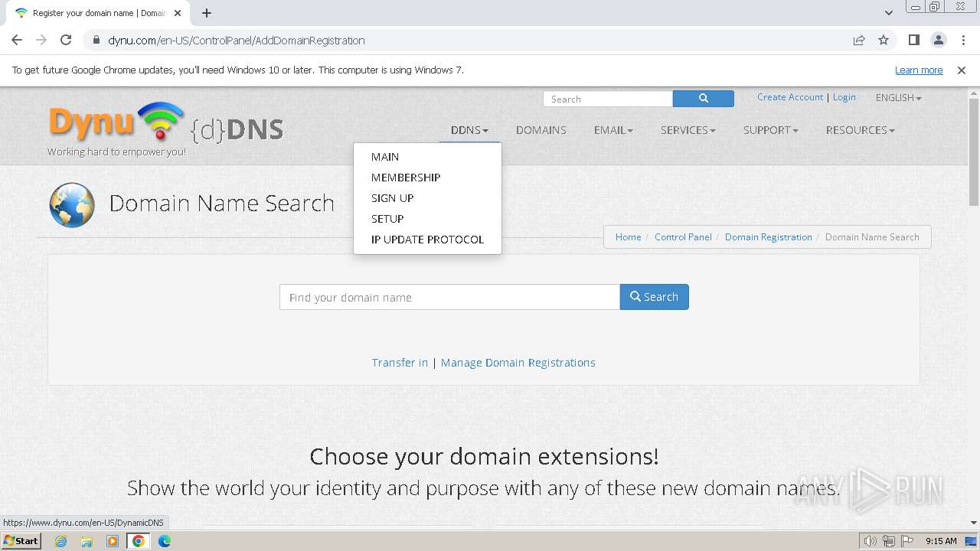Expand the ENGLISH language dropdown
This screenshot has height=551, width=980.
click(x=899, y=97)
